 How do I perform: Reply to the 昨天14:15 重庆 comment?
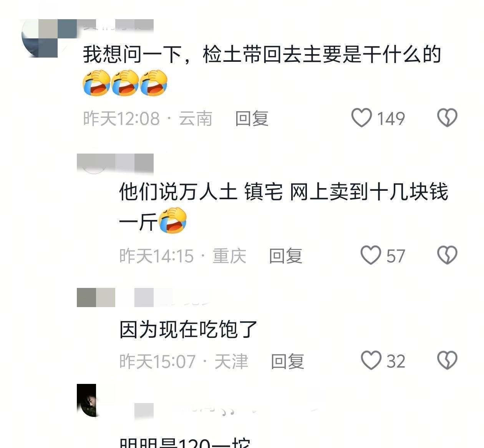(x=285, y=256)
